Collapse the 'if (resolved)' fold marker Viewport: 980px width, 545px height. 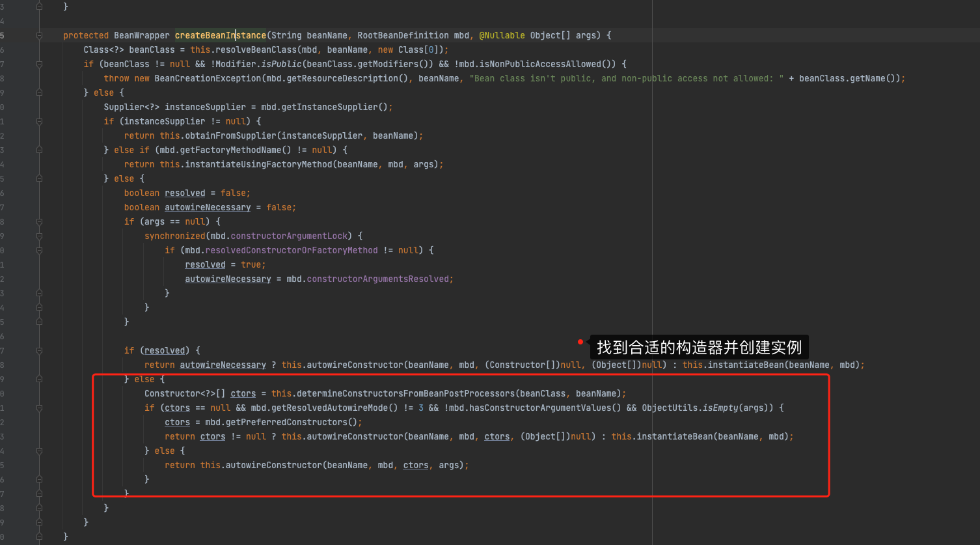coord(40,351)
